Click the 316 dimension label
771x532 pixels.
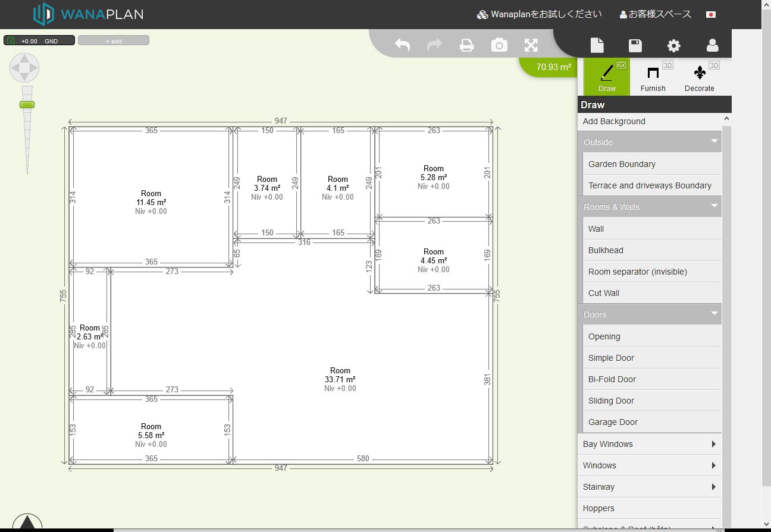click(x=304, y=242)
